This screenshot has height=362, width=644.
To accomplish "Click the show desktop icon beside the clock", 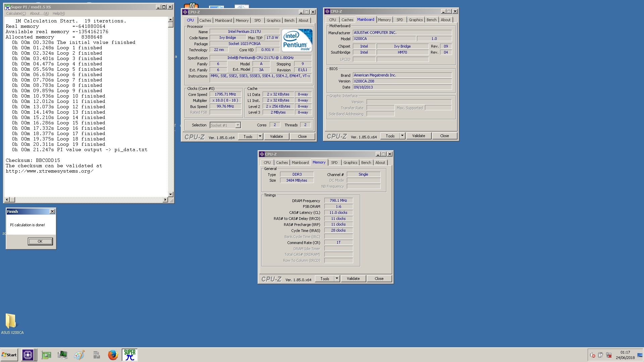I will click(640, 355).
